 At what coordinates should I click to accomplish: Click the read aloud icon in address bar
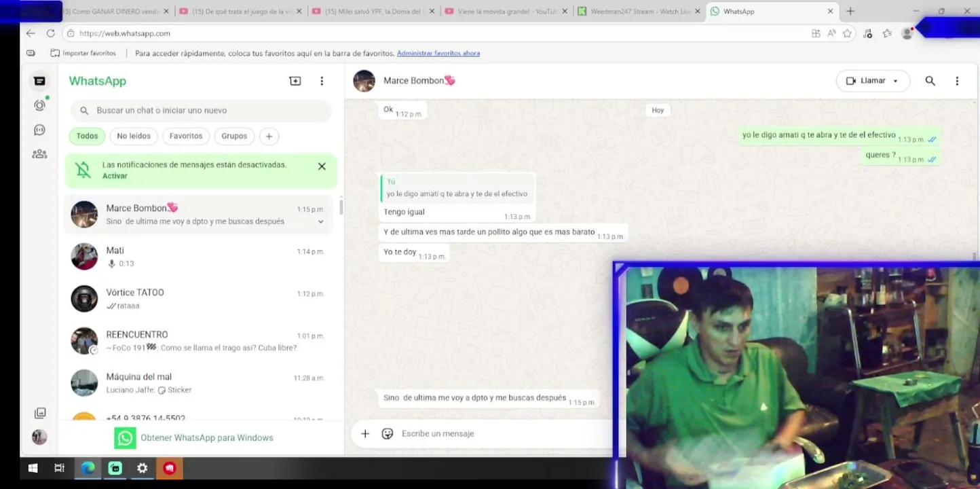pyautogui.click(x=831, y=33)
